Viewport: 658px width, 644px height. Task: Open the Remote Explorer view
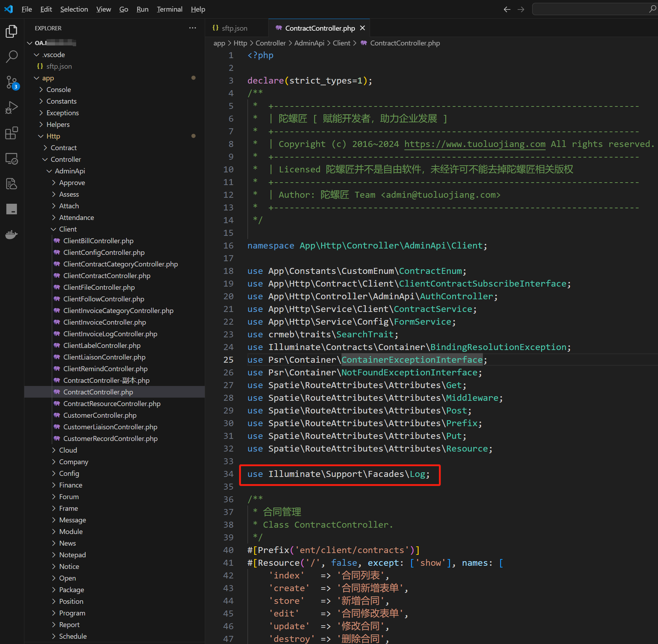[x=12, y=159]
